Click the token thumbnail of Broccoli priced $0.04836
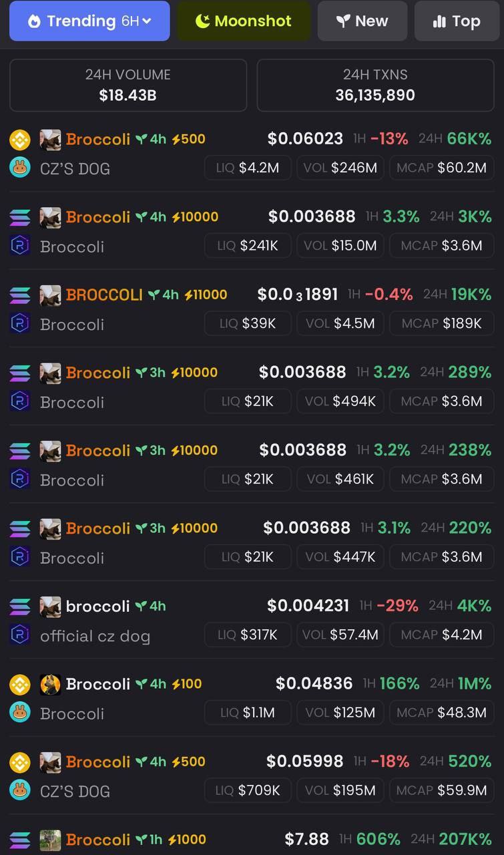 point(50,684)
